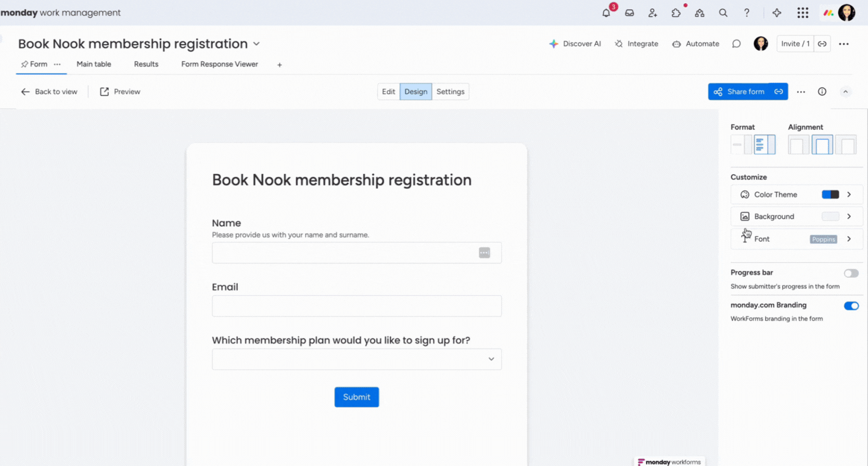Image resolution: width=868 pixels, height=466 pixels.
Task: Click the blue Submit button
Action: (x=356, y=397)
